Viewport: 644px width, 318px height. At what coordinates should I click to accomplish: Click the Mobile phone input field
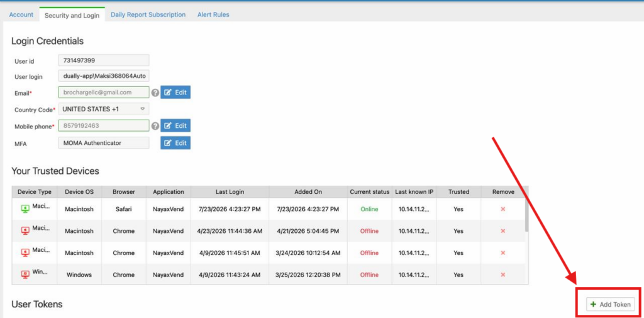tap(104, 125)
